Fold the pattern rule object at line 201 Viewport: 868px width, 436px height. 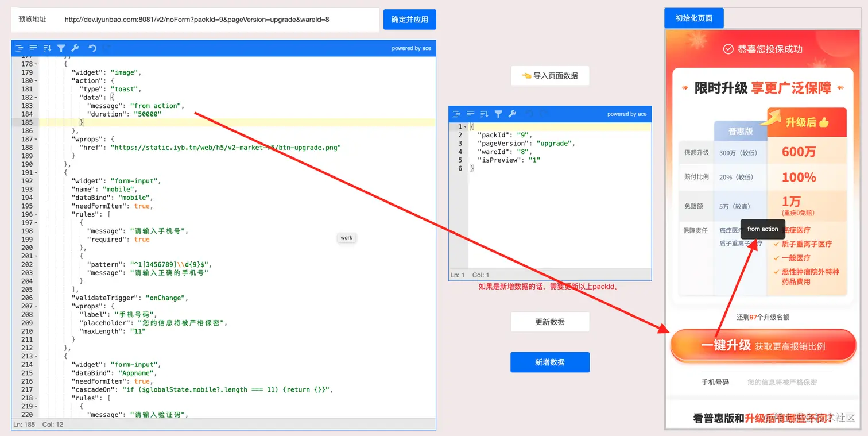(36, 256)
